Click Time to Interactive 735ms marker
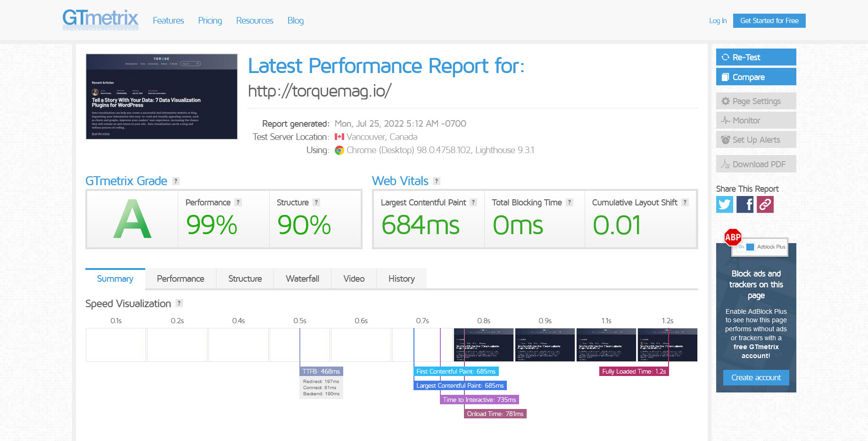 coord(479,400)
